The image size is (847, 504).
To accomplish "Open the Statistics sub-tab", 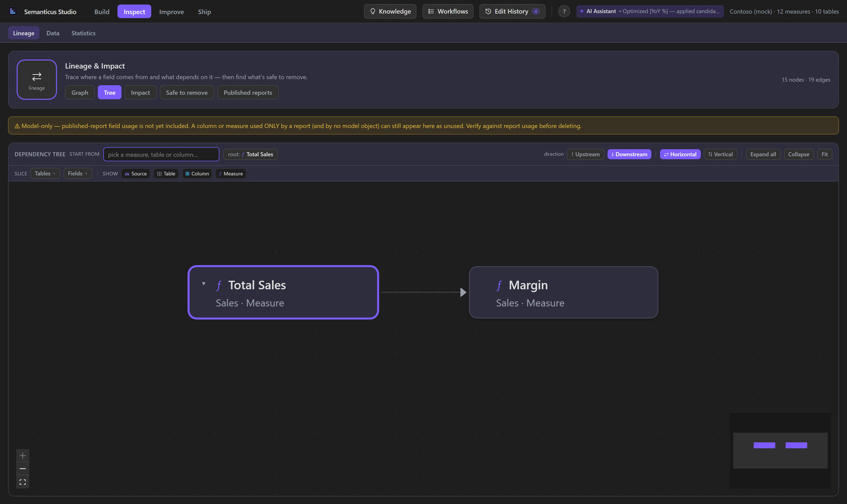I will tap(84, 33).
